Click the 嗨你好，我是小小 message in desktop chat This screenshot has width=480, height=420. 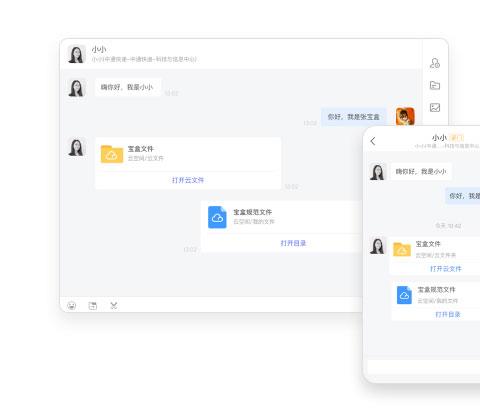pos(128,87)
